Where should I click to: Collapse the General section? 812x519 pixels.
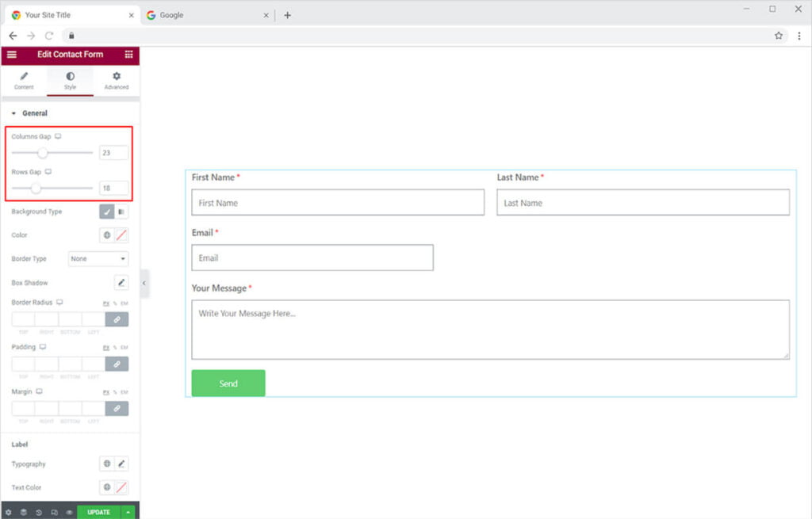click(13, 113)
